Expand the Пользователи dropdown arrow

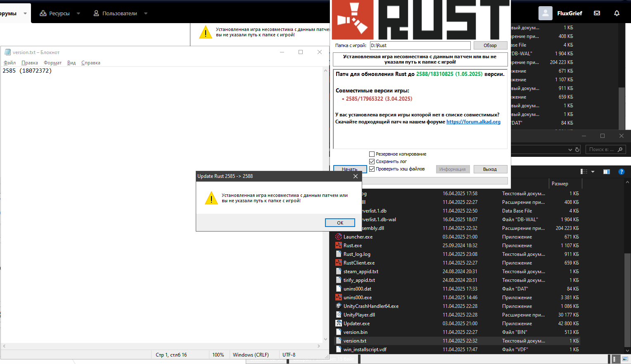(x=146, y=13)
